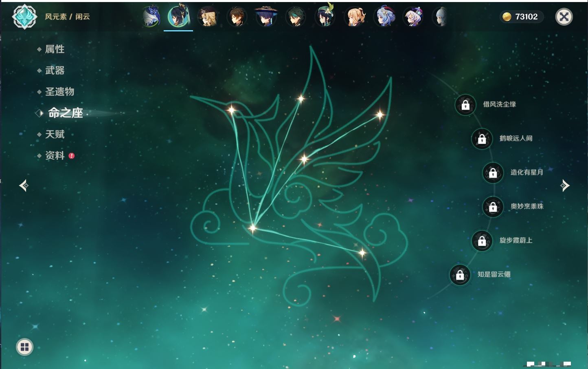Select the highlighted Xianyun avatar
Viewport: 588px width, 369px height.
point(179,16)
